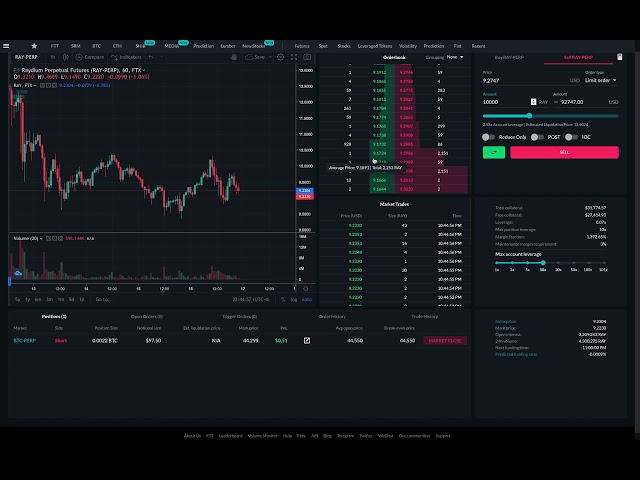The width and height of the screenshot is (640, 480).
Task: Click Max account leverage slider handle
Action: tap(543, 263)
